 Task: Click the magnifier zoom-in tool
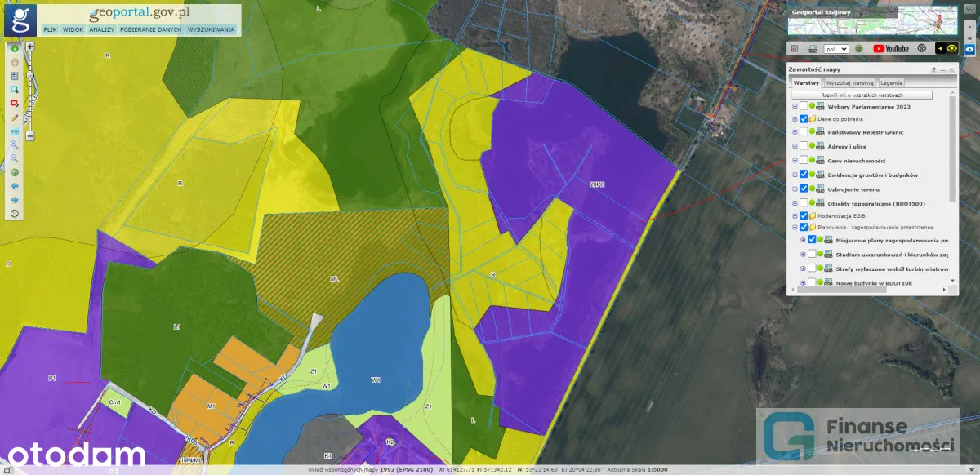(15, 144)
